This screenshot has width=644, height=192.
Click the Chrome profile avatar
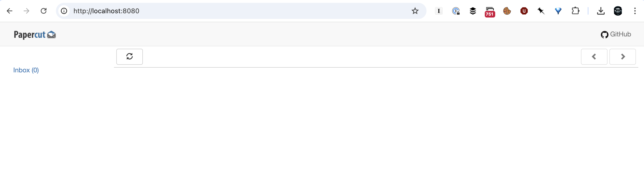tap(617, 11)
